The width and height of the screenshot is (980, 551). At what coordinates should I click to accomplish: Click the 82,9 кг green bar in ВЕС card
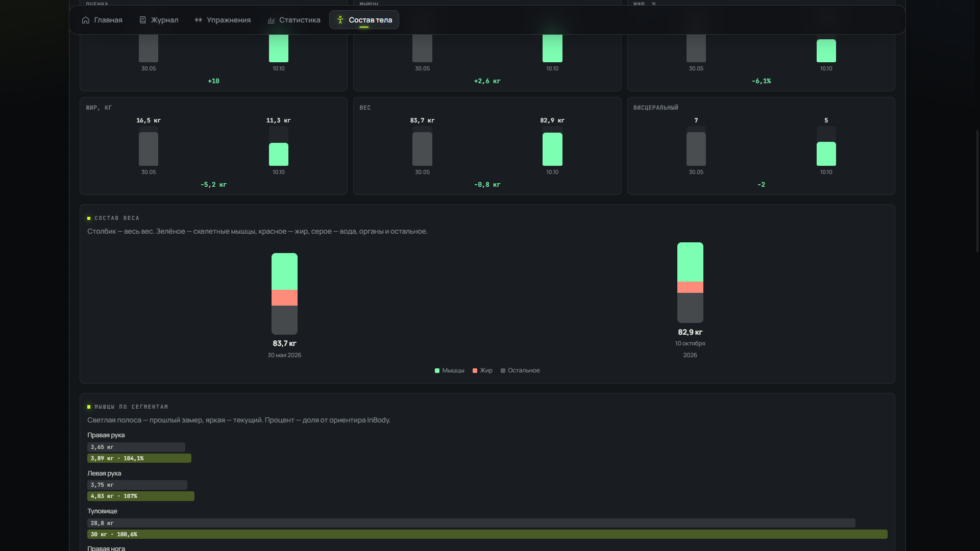coord(552,149)
